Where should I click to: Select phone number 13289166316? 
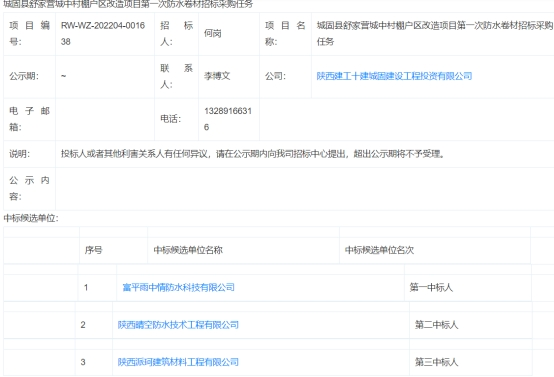[228, 119]
